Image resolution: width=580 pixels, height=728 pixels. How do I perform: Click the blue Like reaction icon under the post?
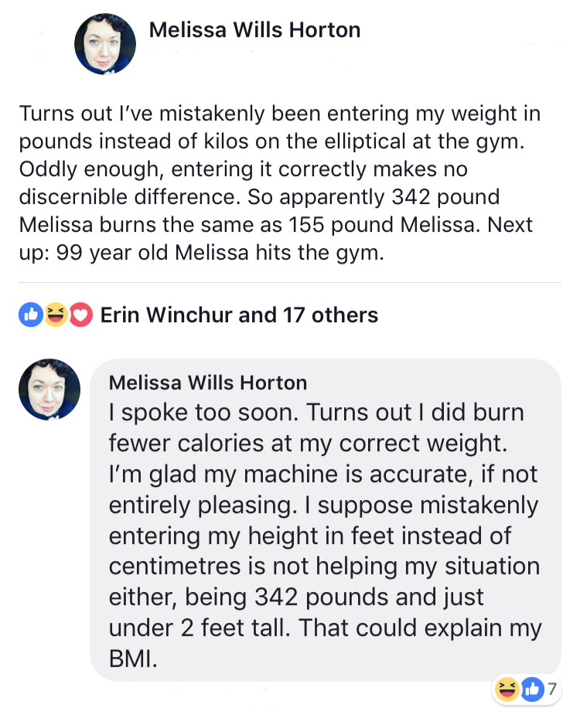point(31,315)
